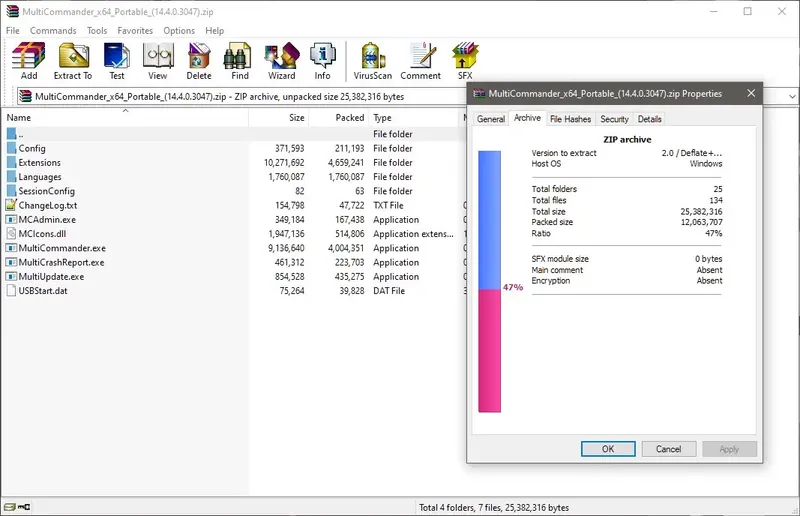800x516 pixels.
Task: Select the Extensions folder icon
Action: pos(11,163)
